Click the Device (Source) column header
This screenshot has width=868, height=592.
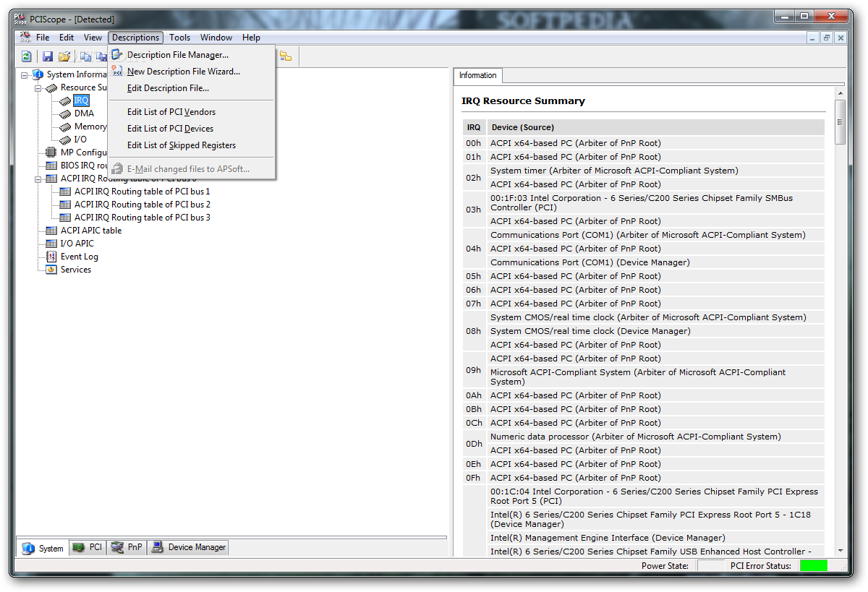[x=655, y=127]
